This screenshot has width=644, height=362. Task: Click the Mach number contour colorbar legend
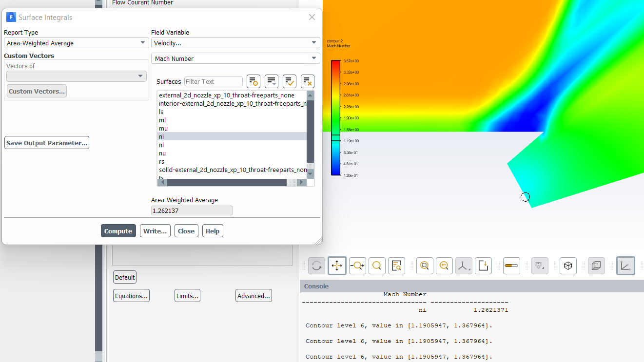(335, 118)
